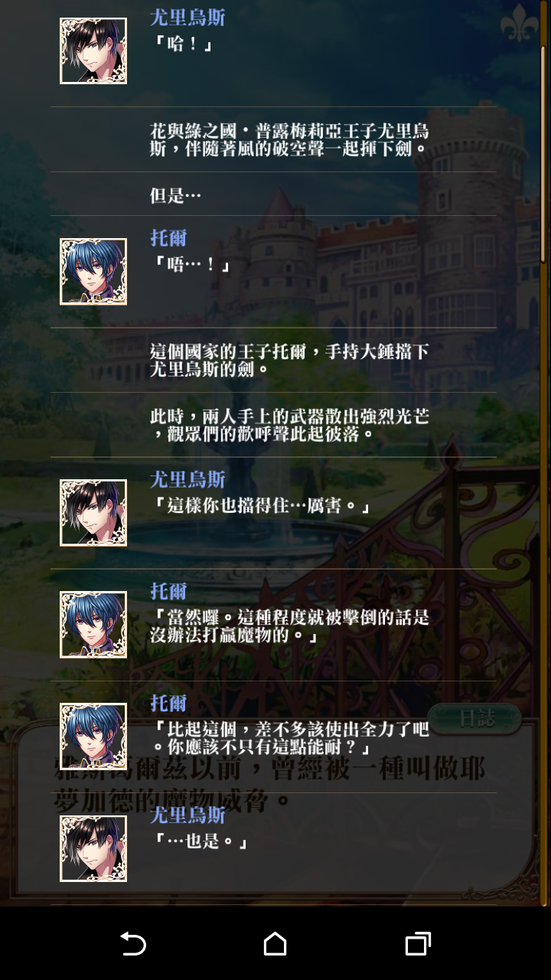
Task: Tap speaker name 托爾 above 「唔…！」
Action: click(168, 237)
